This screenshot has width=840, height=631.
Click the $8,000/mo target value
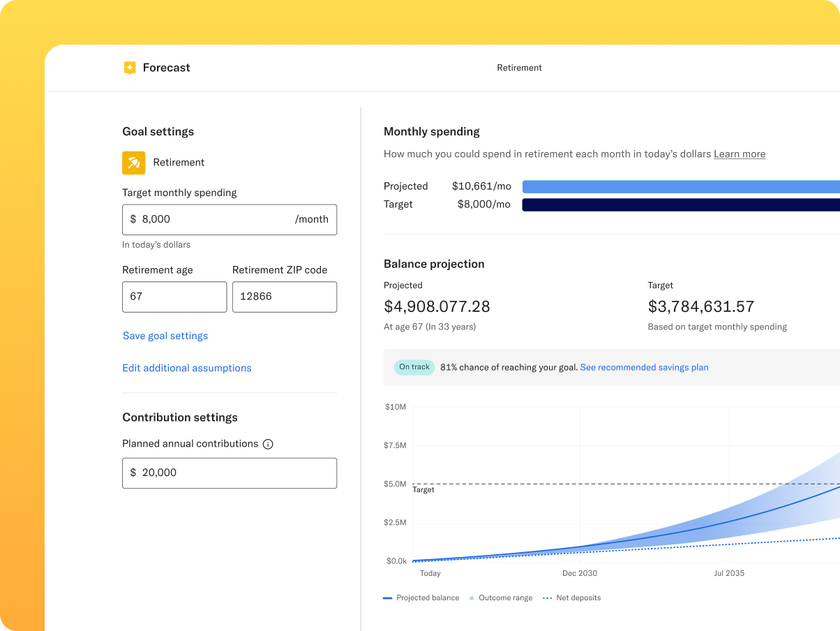483,205
